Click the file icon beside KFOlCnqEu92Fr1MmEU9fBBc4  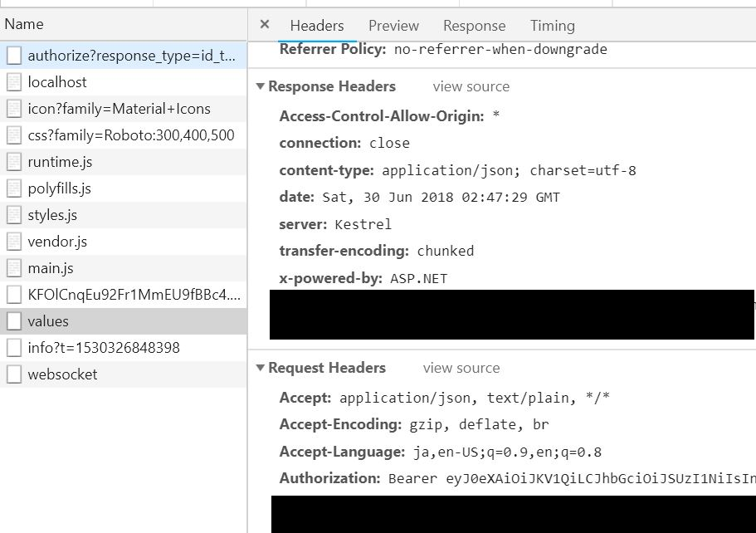coord(14,294)
